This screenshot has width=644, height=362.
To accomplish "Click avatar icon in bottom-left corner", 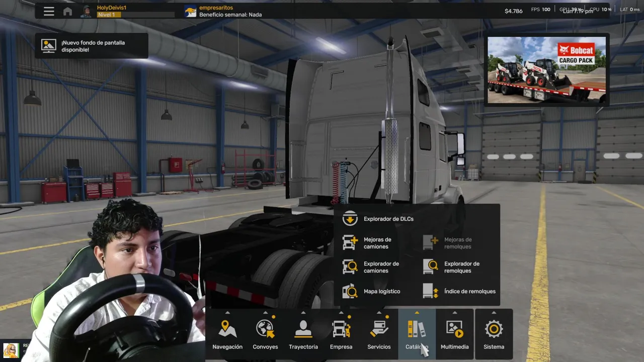I will point(11,350).
